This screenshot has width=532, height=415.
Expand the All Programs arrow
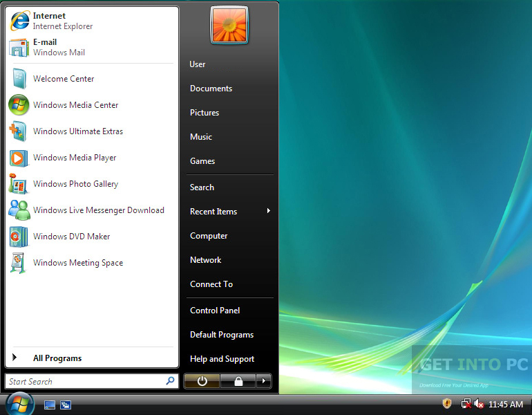click(15, 358)
